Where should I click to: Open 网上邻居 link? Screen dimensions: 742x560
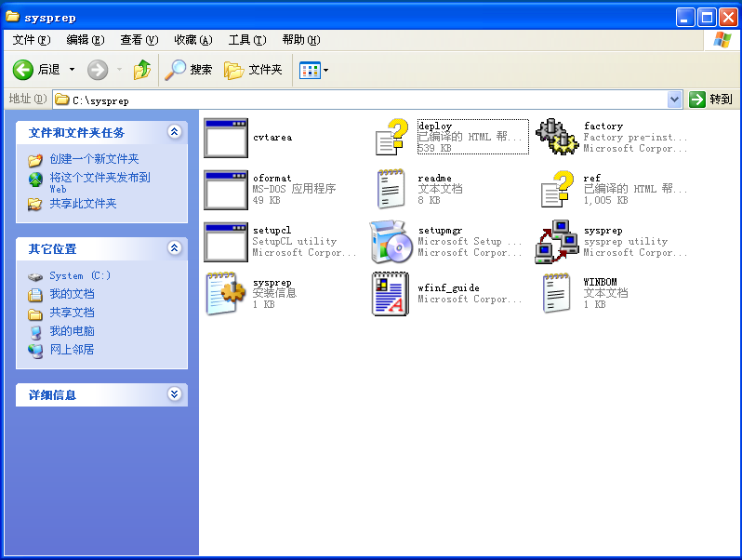(72, 350)
